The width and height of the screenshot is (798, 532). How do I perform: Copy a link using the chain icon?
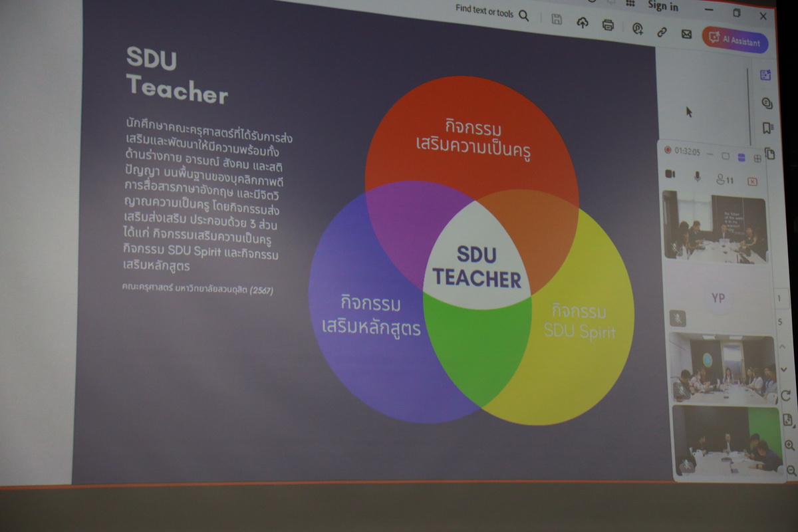coord(662,31)
